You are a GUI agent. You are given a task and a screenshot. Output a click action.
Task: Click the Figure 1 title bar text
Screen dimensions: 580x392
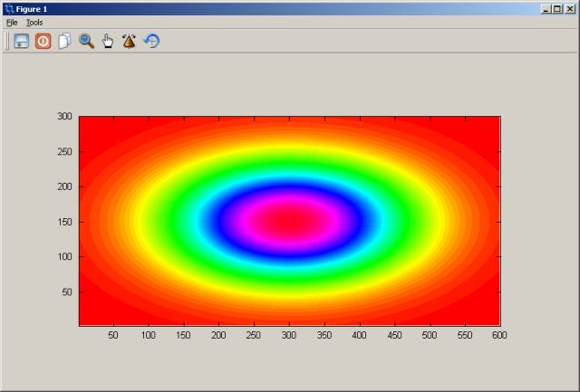pyautogui.click(x=32, y=9)
